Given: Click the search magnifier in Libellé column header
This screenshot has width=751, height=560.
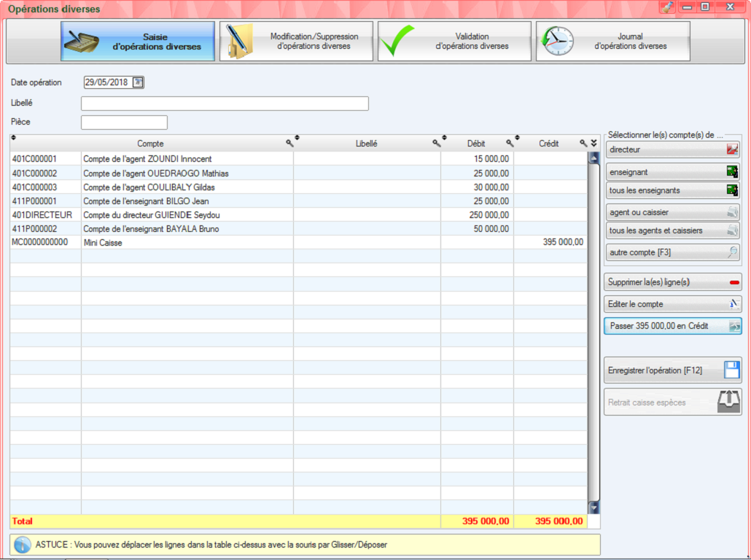Looking at the screenshot, I should (x=436, y=143).
